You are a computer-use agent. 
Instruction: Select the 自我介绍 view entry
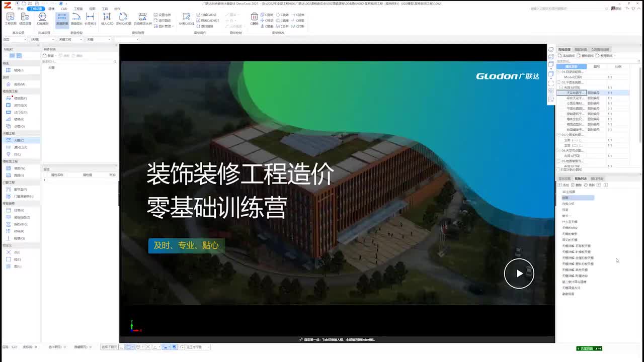[568, 204]
